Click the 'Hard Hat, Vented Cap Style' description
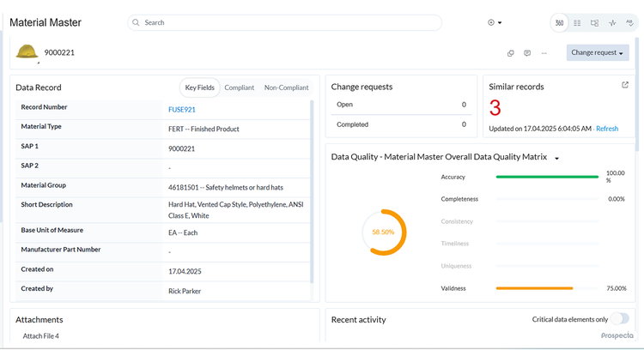The image size is (644, 362). coord(236,209)
